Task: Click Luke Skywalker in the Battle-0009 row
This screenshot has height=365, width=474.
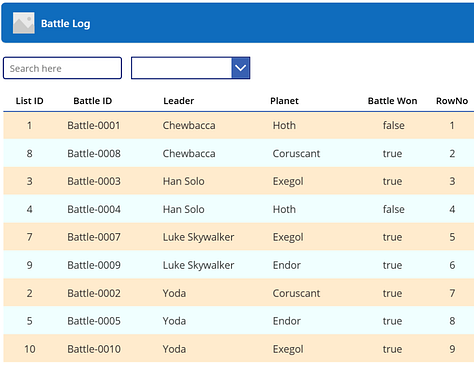Action: pyautogui.click(x=198, y=265)
